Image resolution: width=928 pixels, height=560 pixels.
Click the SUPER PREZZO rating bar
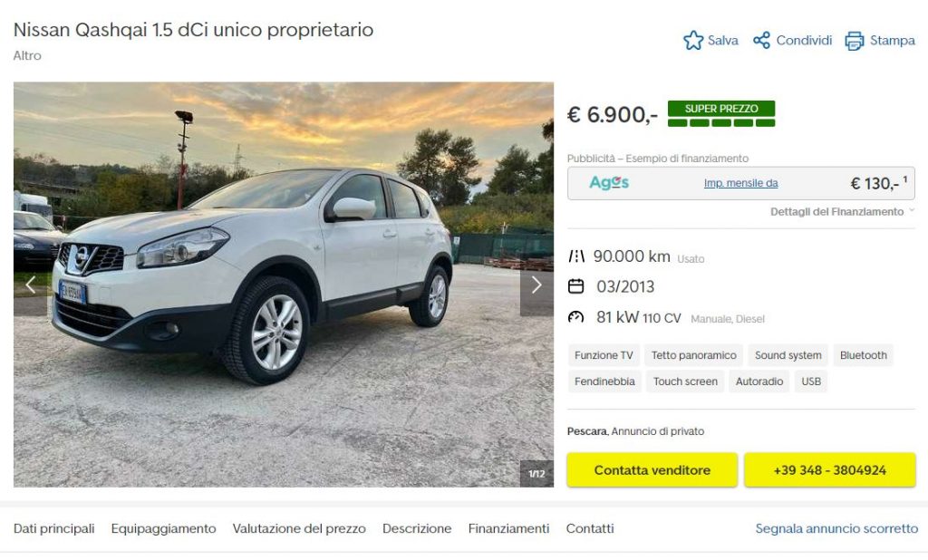click(x=721, y=114)
